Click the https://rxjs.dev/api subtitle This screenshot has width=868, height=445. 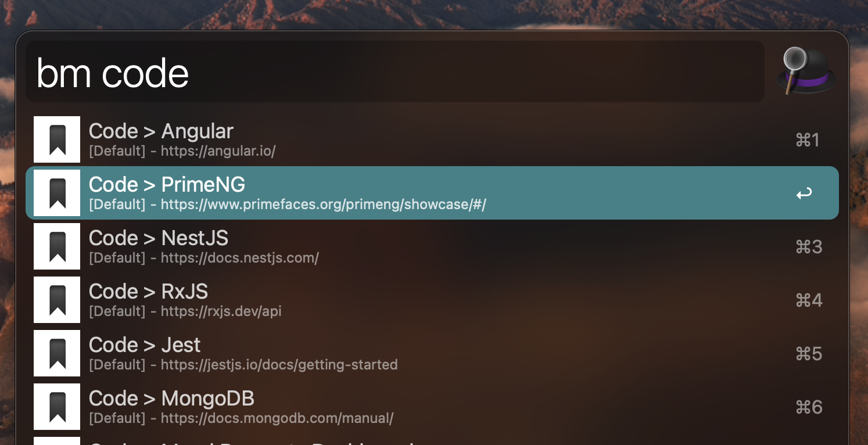pos(221,311)
